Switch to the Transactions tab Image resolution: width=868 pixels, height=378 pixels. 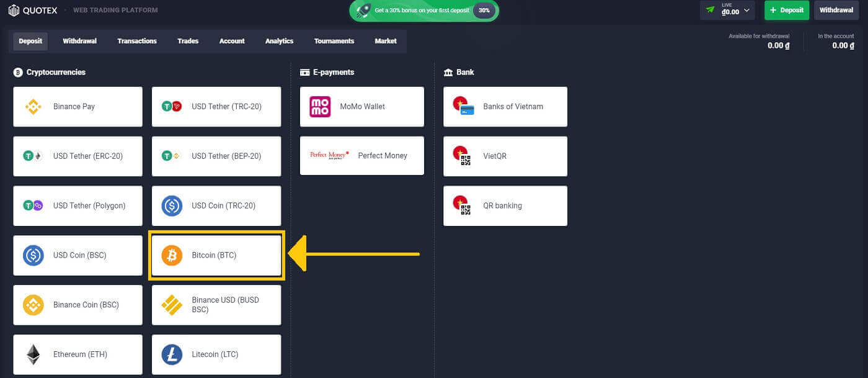pyautogui.click(x=137, y=41)
